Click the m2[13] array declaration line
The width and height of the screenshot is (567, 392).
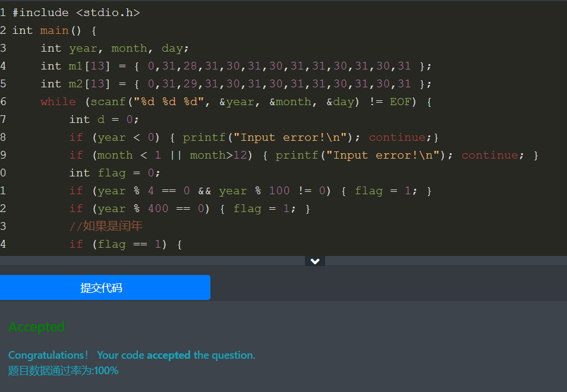tap(236, 84)
